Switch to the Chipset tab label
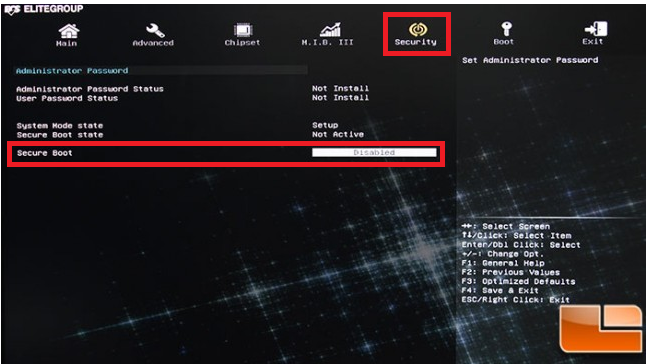 click(243, 43)
